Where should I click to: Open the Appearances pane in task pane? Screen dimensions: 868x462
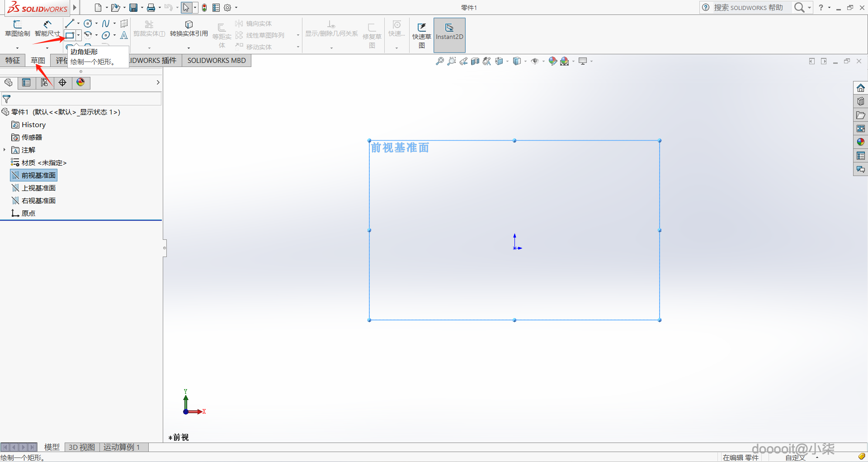[x=861, y=142]
